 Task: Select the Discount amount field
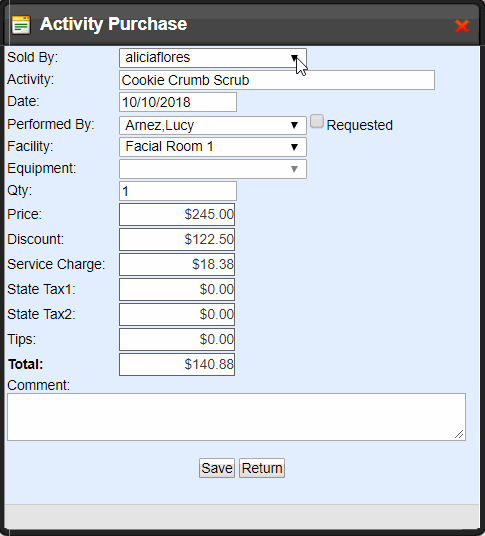(x=177, y=239)
